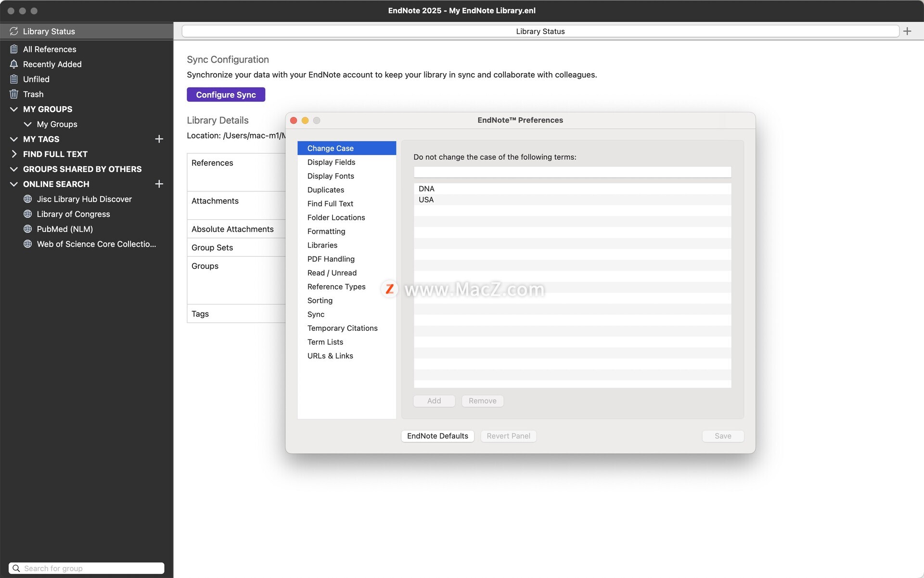Open PubMed (NLM) online search
924x578 pixels.
click(x=87, y=229)
